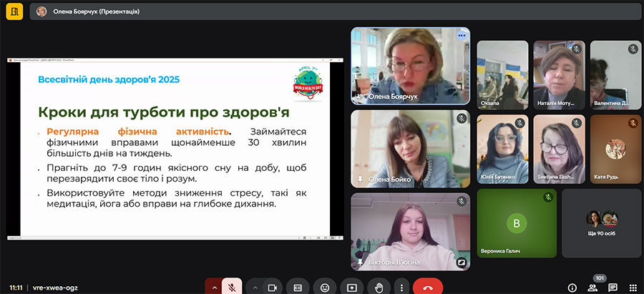Viewport: 644px width, 294px height.
Task: Select Наталія Моту's video tile
Action: 560,74
